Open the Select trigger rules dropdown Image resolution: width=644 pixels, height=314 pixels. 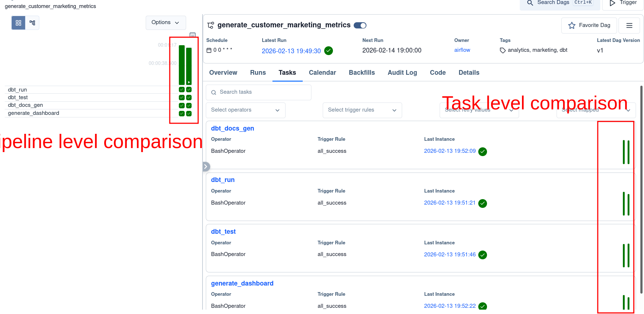click(x=362, y=110)
